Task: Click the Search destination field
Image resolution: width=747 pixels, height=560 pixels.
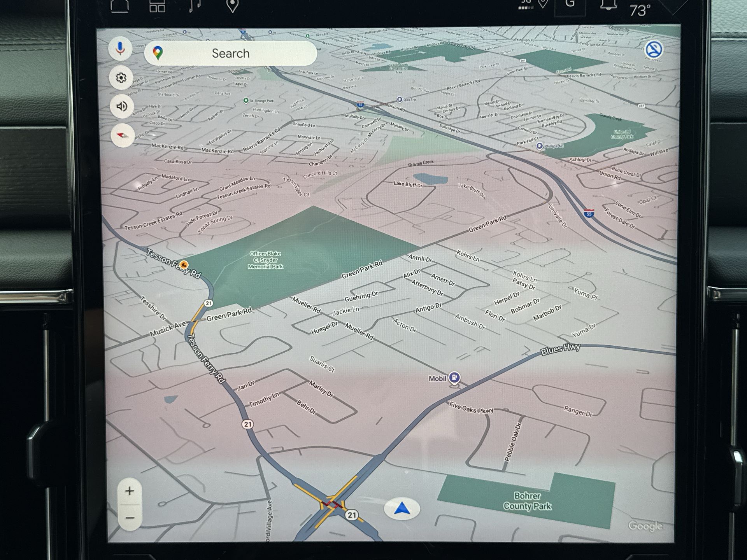Action: pos(230,53)
